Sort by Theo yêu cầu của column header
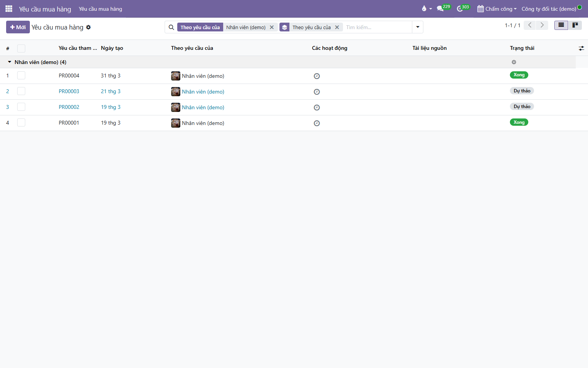Image resolution: width=588 pixels, height=368 pixels. 192,48
